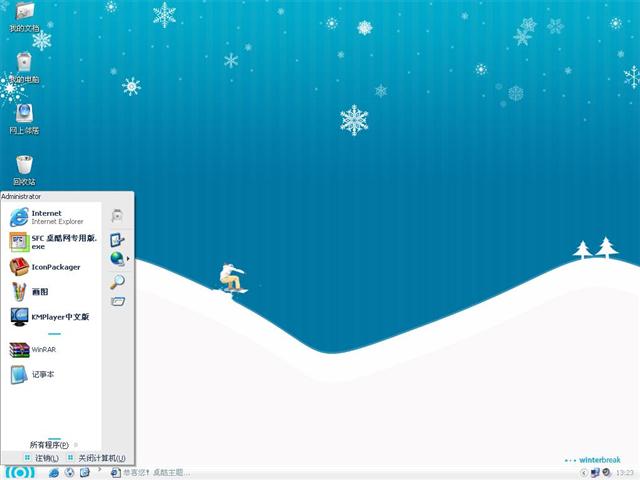Open the 我的文档 desktop icon

(x=24, y=17)
